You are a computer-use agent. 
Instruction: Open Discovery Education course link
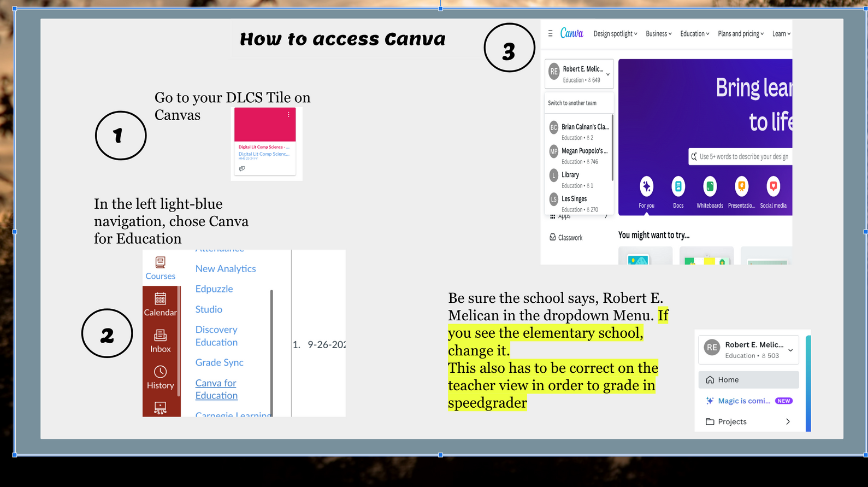click(216, 336)
